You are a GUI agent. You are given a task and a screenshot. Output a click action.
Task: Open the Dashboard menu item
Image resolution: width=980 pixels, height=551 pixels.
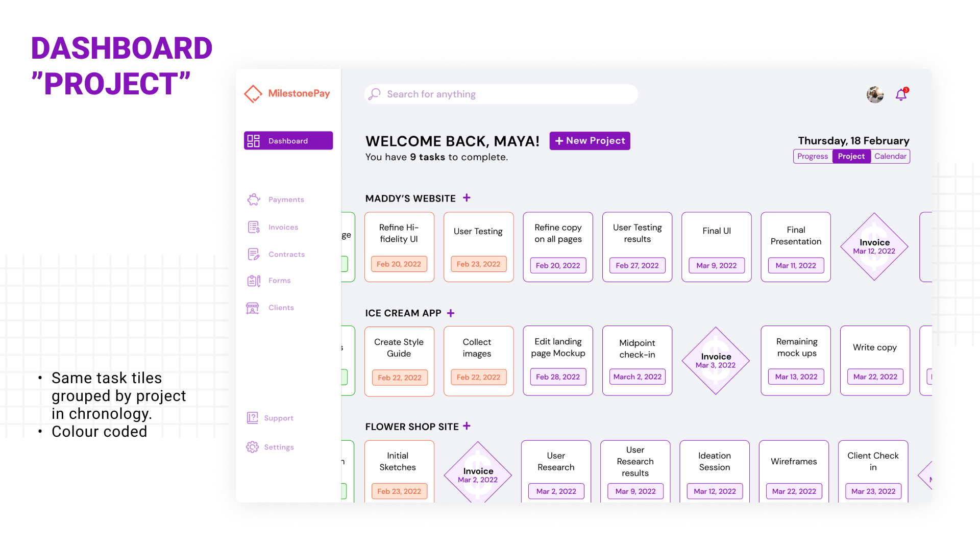click(288, 141)
